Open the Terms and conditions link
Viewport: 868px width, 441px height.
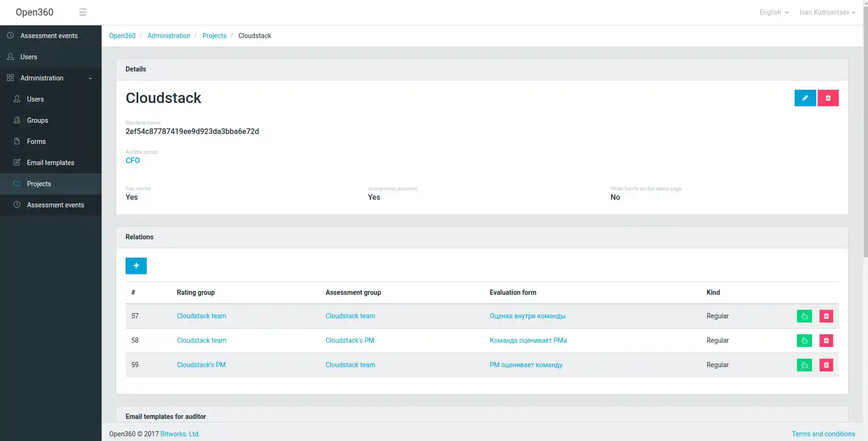click(x=823, y=434)
